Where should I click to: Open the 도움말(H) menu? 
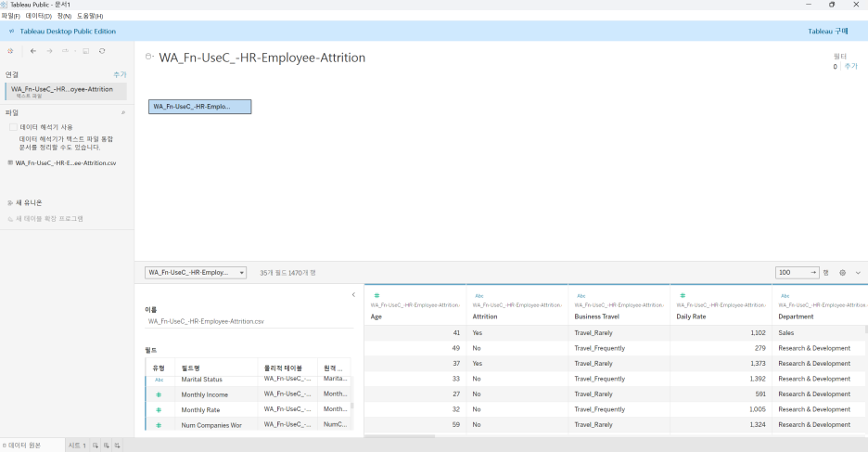click(90, 16)
